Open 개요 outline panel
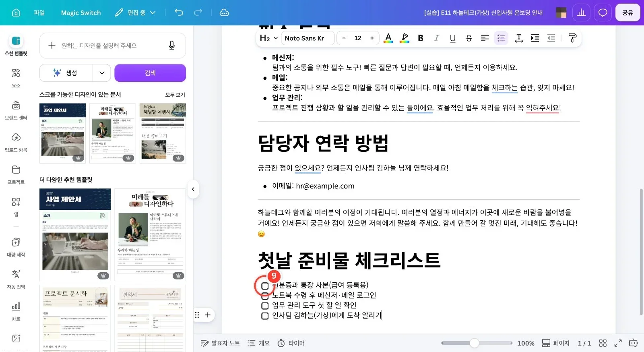Image resolution: width=644 pixels, height=352 pixels. point(259,343)
